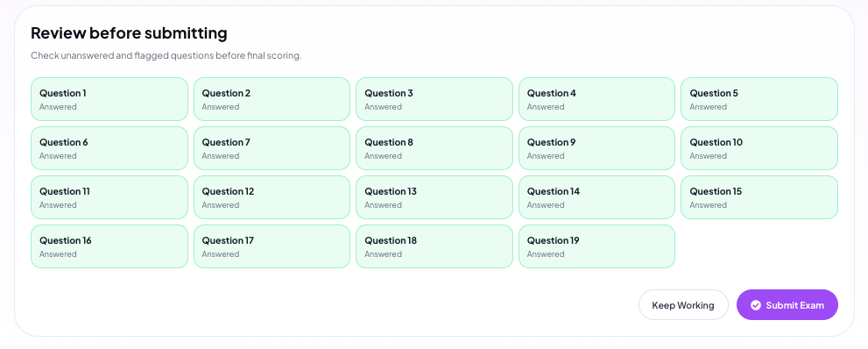The width and height of the screenshot is (868, 349).
Task: Revisit Question 7 answer
Action: pos(272,148)
